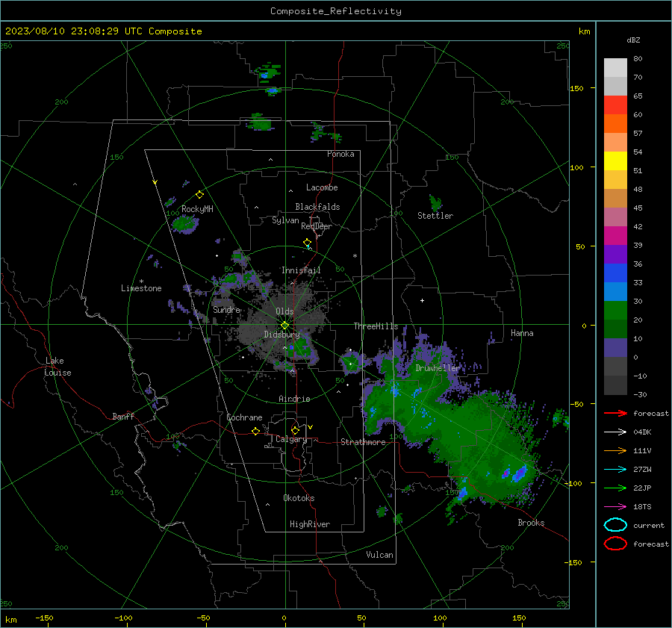The height and width of the screenshot is (628, 672).
Task: Click the white plus marker east of ThreeHills
Action: pyautogui.click(x=422, y=300)
